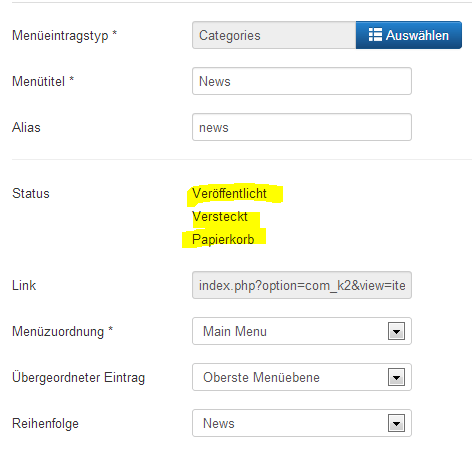
Task: Click the list icon on the Auswählen button
Action: coord(375,35)
